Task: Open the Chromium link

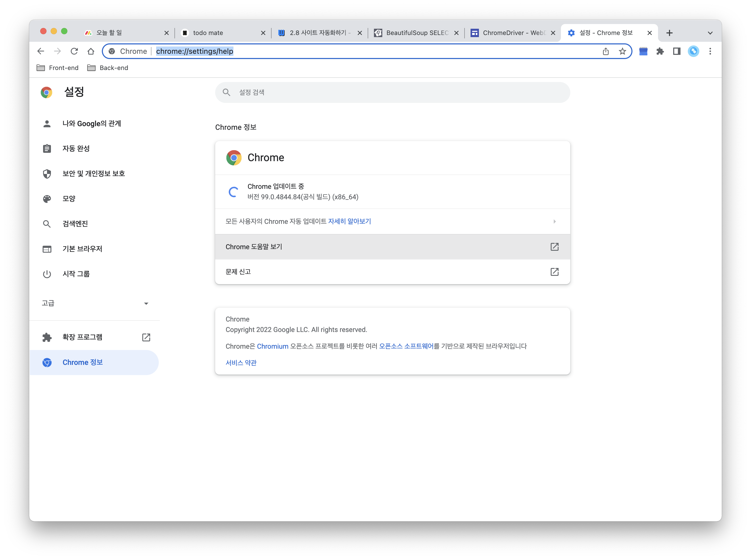Action: 272,346
